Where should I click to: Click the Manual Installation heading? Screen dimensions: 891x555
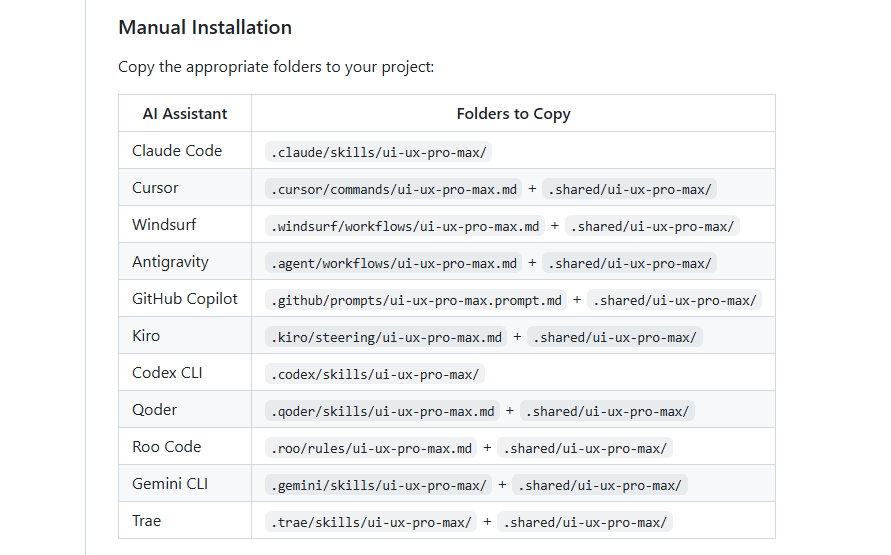(205, 27)
